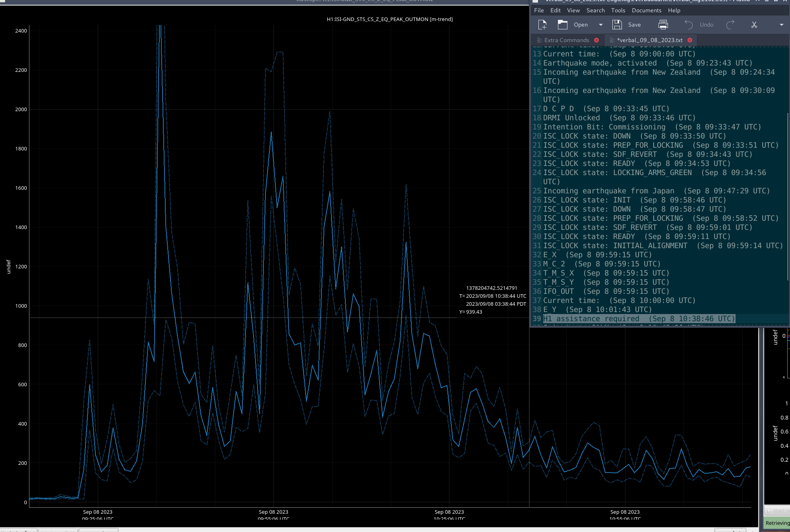Click the 'start' play button in side window
Screen dimensions: 790x532
[x=777, y=511]
